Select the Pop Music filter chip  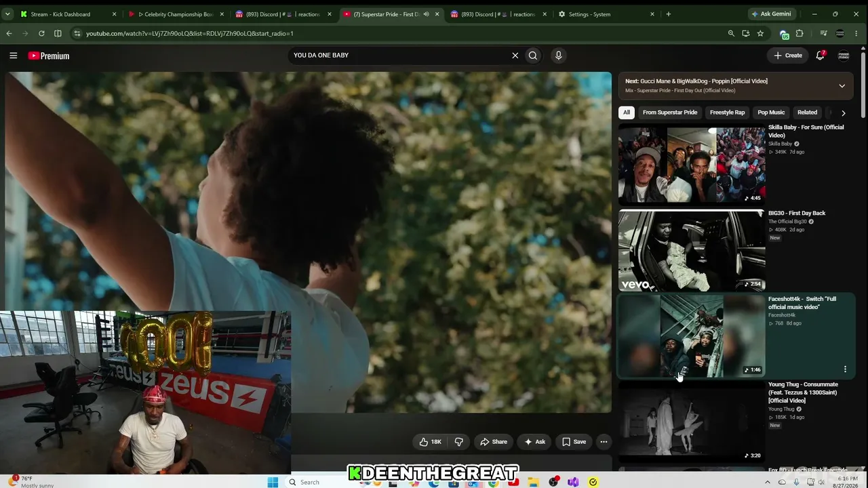pyautogui.click(x=771, y=113)
